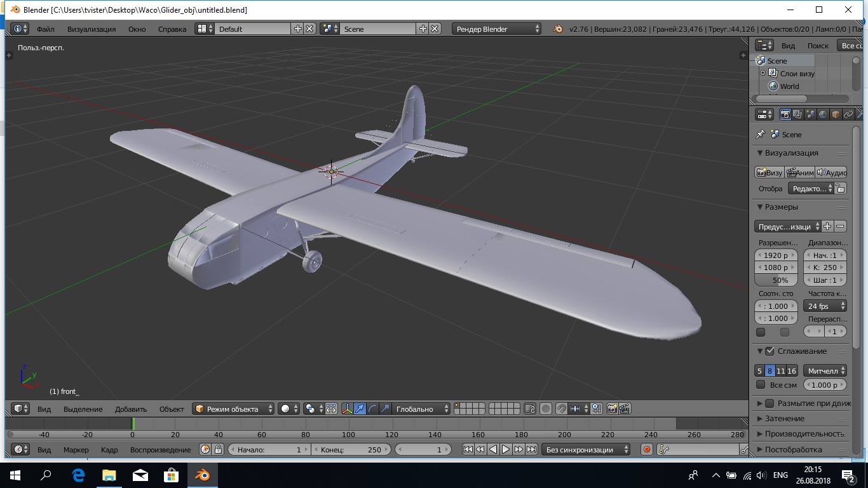The width and height of the screenshot is (868, 488).
Task: Toggle the snap magnet during transform
Action: click(x=562, y=409)
